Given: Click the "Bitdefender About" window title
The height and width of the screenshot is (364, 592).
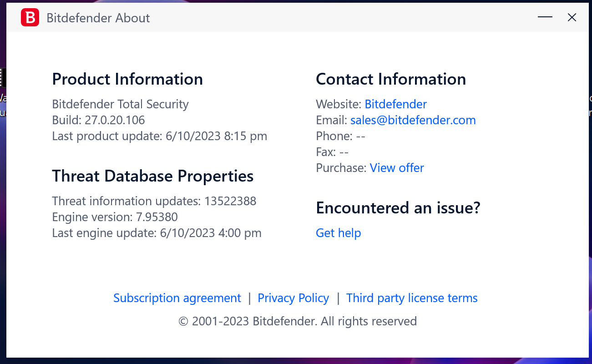Looking at the screenshot, I should [98, 18].
